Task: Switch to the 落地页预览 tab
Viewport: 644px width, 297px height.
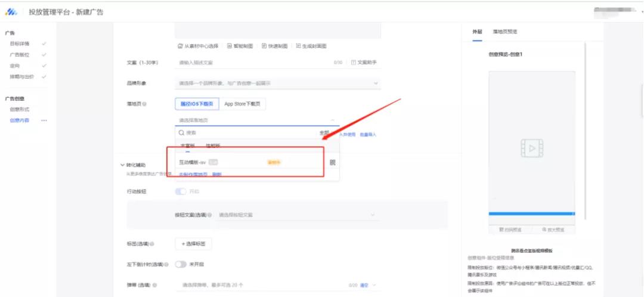Action: [505, 32]
